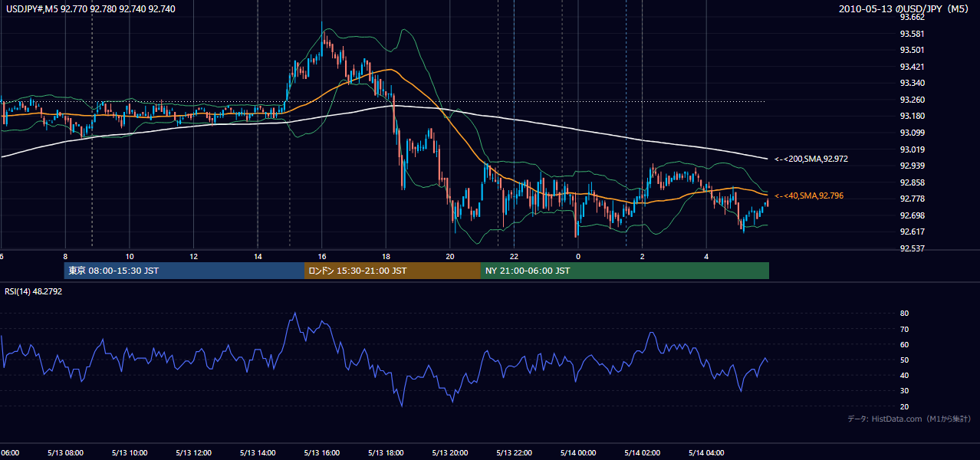Click price axis value 92.698
The width and height of the screenshot is (980, 460).
click(912, 215)
